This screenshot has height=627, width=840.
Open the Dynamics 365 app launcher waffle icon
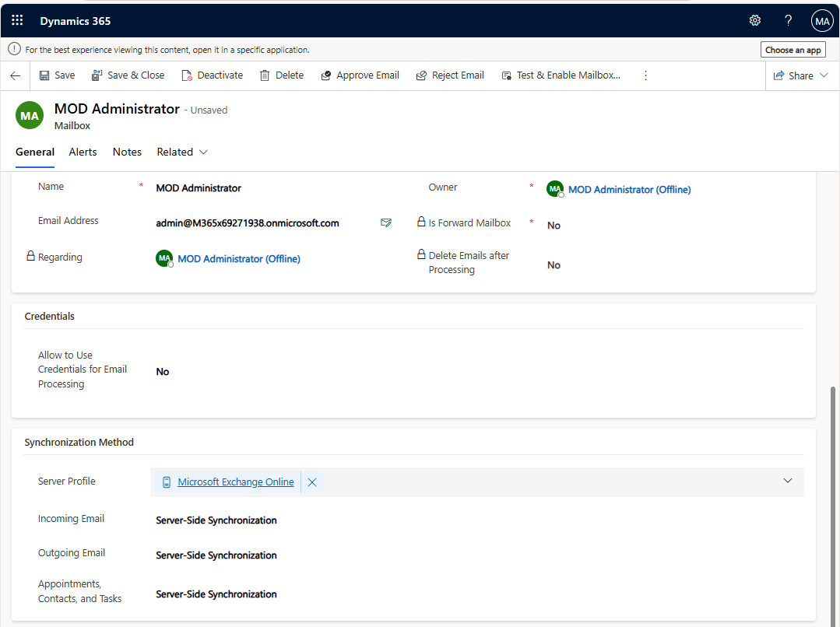coord(16,20)
